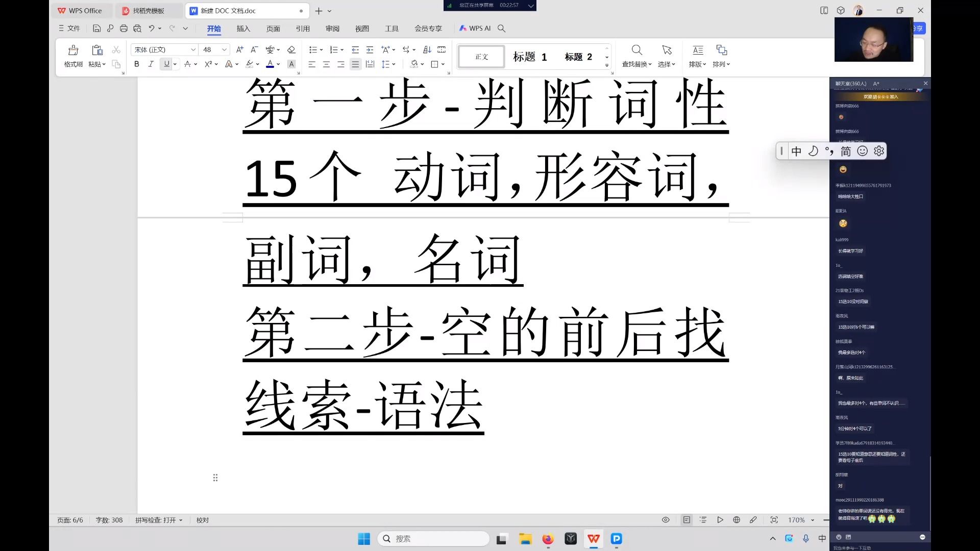This screenshot has width=980, height=551.
Task: Increase font size with A+ icon
Action: 240,49
